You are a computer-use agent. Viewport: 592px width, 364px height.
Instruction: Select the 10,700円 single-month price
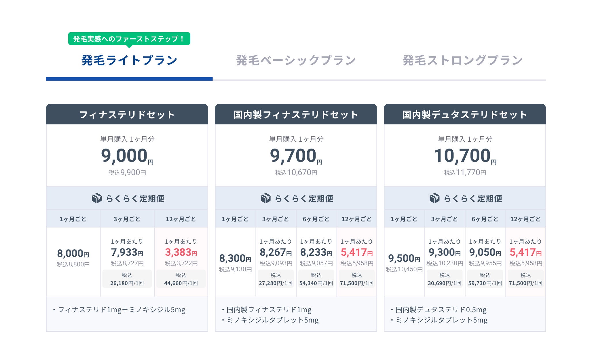[465, 156]
